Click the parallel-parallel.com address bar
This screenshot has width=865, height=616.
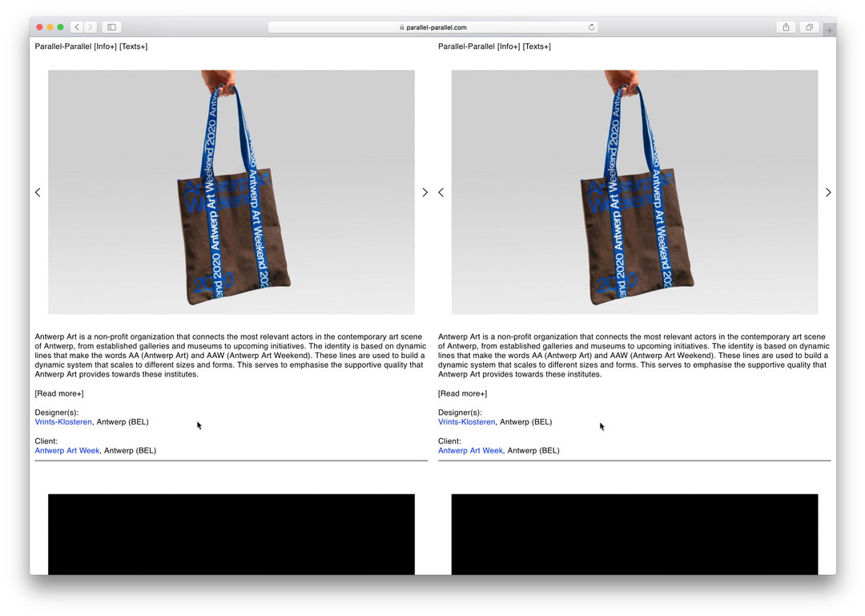[432, 27]
